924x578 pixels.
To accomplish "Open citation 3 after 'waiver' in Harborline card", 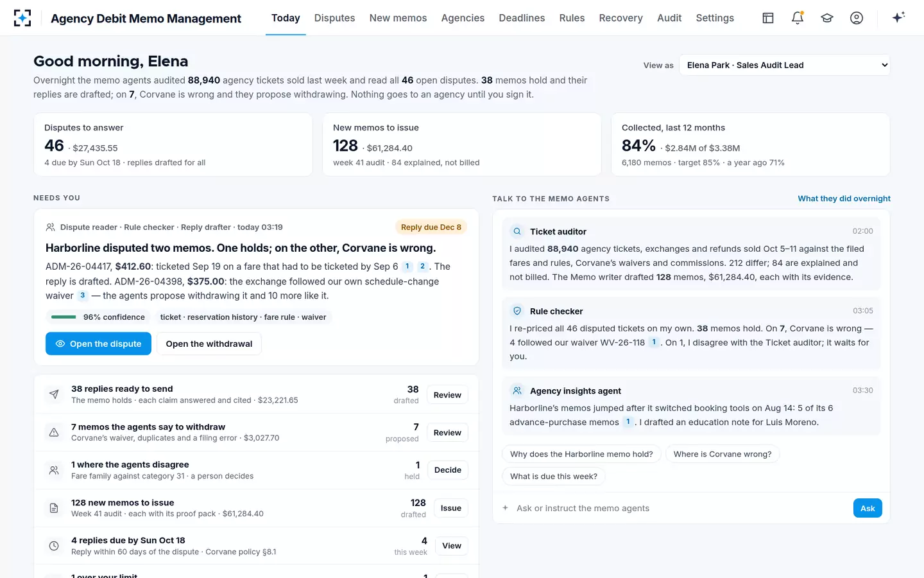I will coord(83,295).
